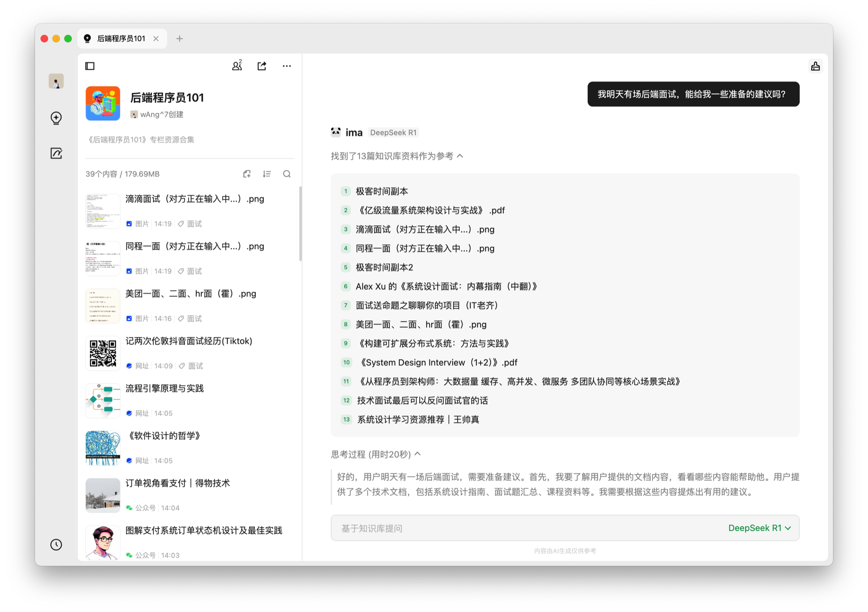The height and width of the screenshot is (612, 868).
Task: Close the 后端程序员101 tab
Action: tap(156, 38)
